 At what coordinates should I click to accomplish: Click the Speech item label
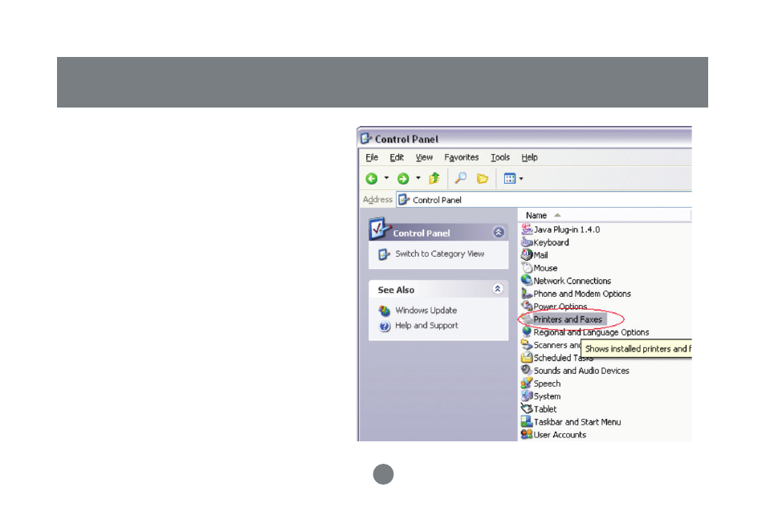(x=547, y=384)
